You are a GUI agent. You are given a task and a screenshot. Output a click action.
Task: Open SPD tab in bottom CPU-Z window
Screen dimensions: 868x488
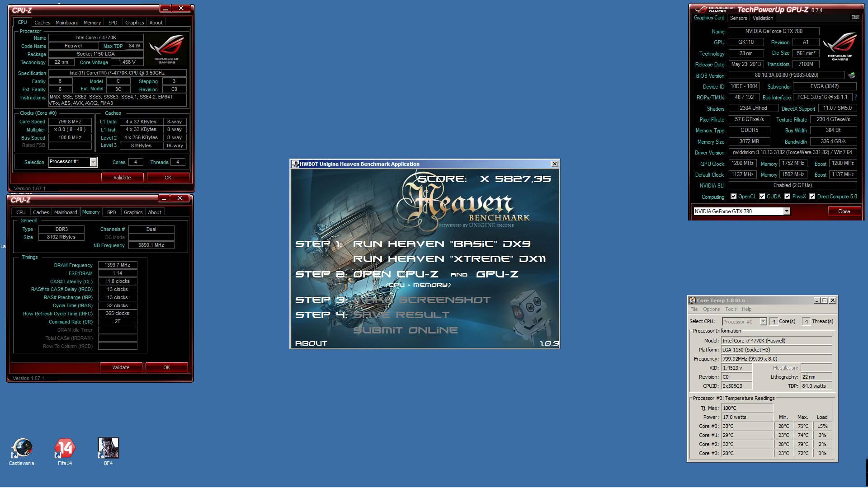(112, 212)
